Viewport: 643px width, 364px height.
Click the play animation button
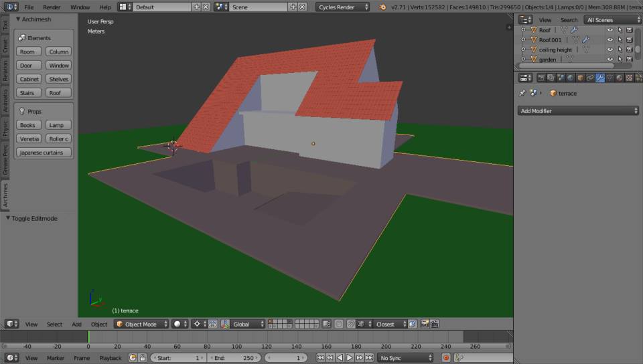point(350,358)
